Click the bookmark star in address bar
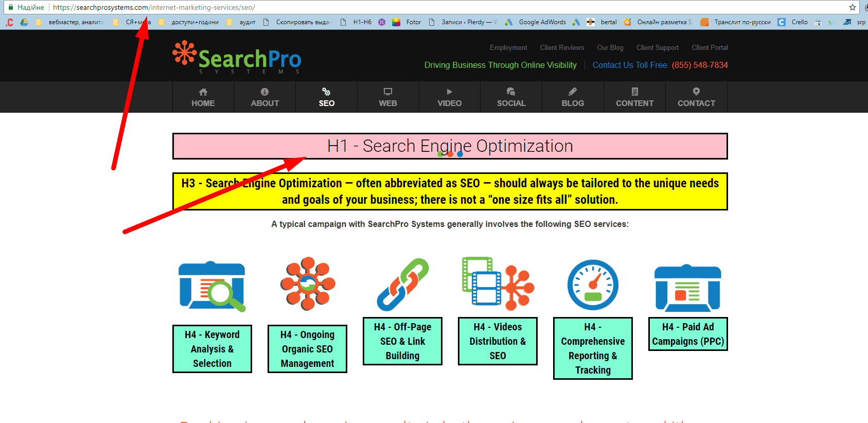Screen dimensions: 868x423 (853, 7)
